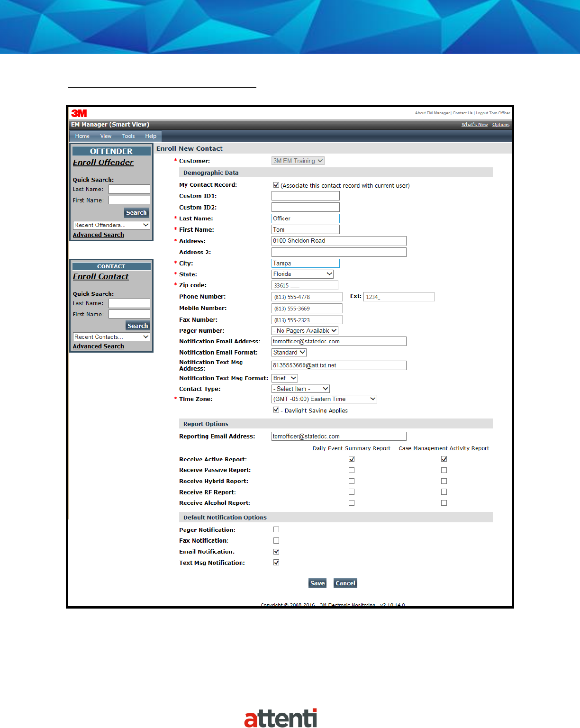Click Search button in Offender panel
Screen dimensions: 580x728
(x=136, y=213)
